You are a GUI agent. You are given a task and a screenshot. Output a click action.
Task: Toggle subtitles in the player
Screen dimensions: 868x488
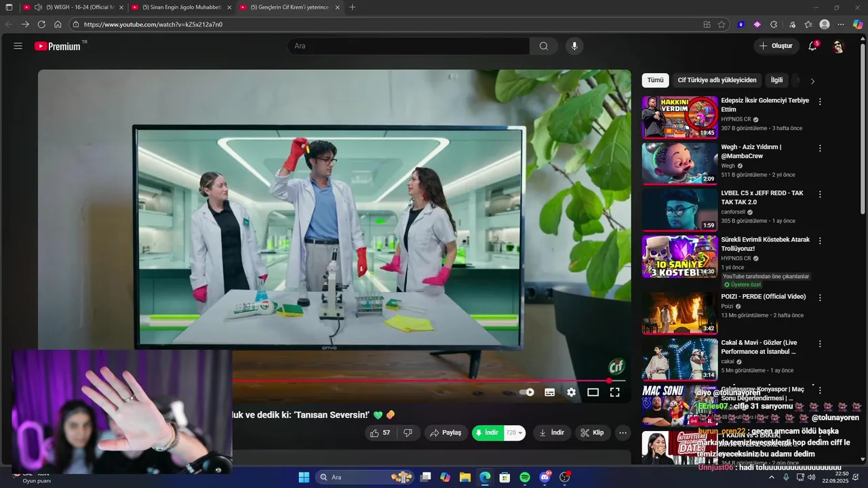click(550, 392)
